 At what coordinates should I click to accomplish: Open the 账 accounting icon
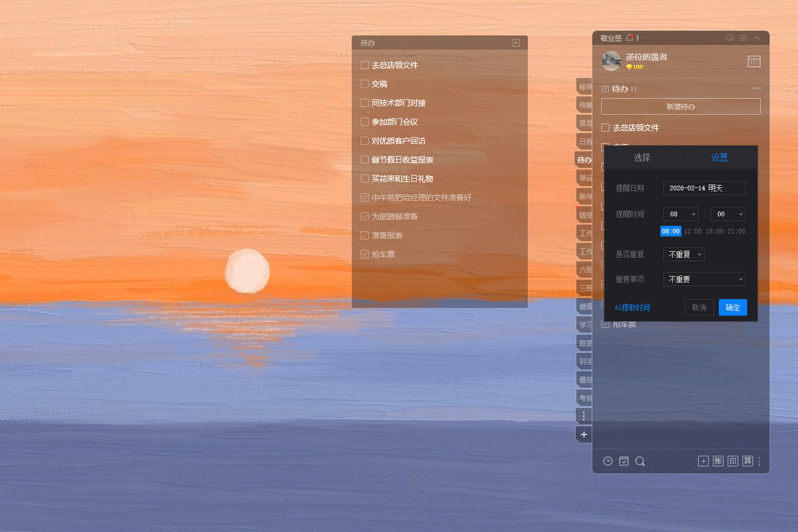pos(718,460)
